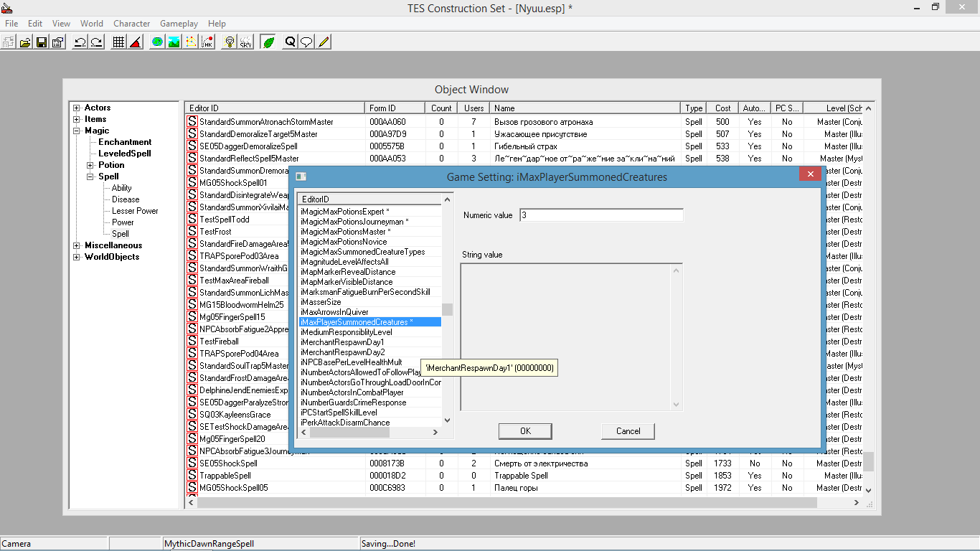This screenshot has width=980, height=551.
Task: Toggle the green leaf toolbar button
Action: [268, 42]
